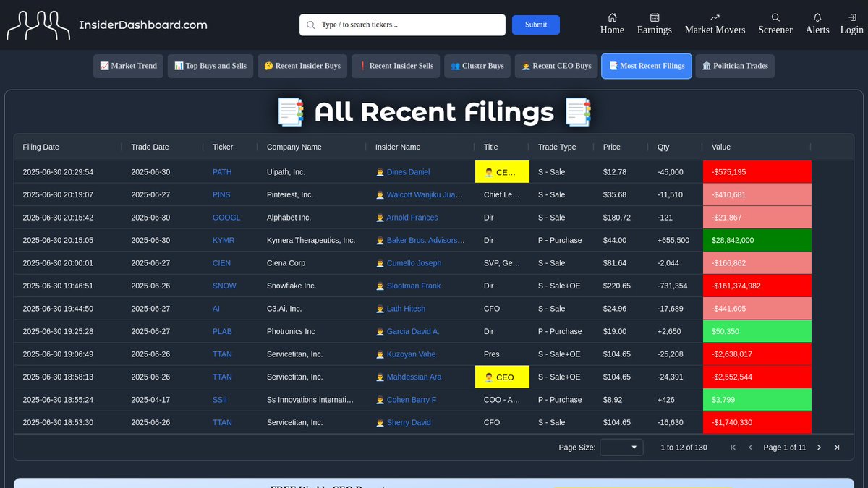Select Recent CEO Buys tab
The width and height of the screenshot is (868, 488).
[x=556, y=66]
